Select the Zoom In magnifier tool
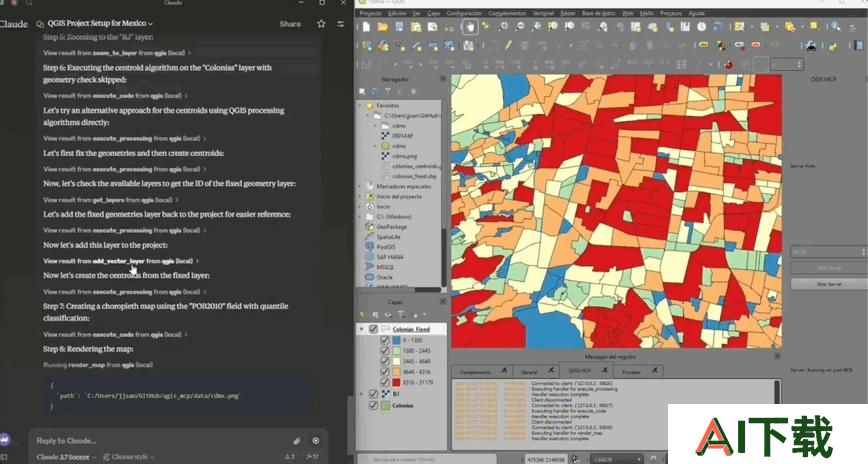Viewport: 868px width, 464px height. (x=503, y=26)
